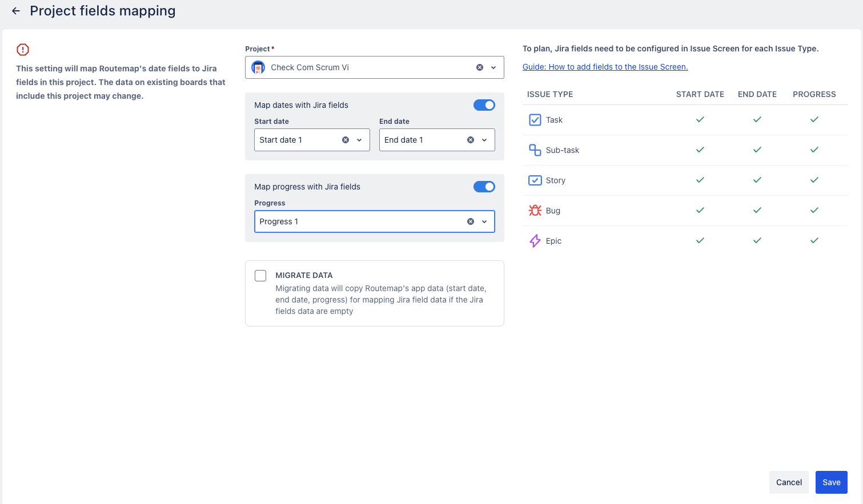Screen dimensions: 863x504
Task: Click the Check Com Scrum Vi project avatar
Action: pyautogui.click(x=258, y=67)
